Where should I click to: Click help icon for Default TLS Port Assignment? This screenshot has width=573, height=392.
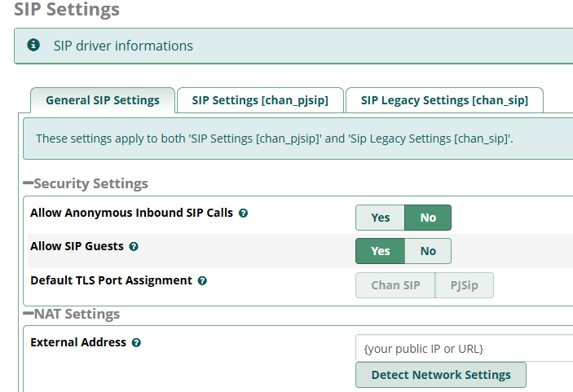point(202,281)
